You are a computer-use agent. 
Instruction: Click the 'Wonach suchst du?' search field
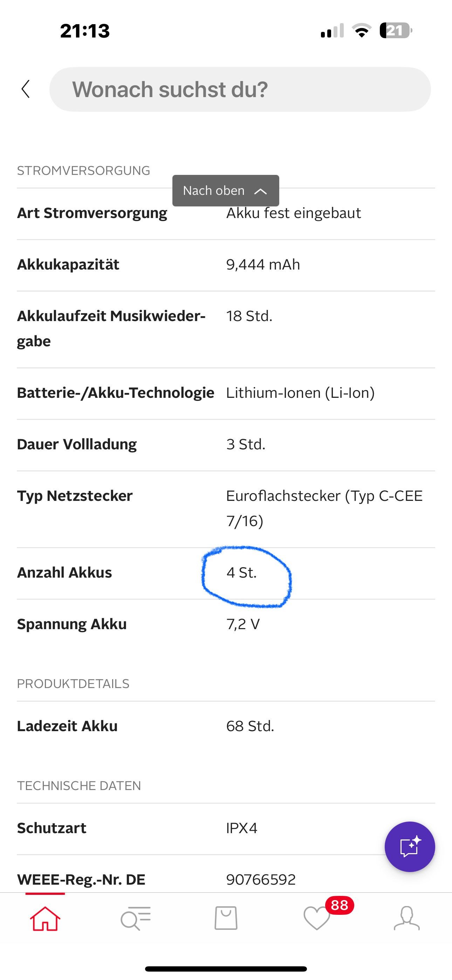(240, 89)
